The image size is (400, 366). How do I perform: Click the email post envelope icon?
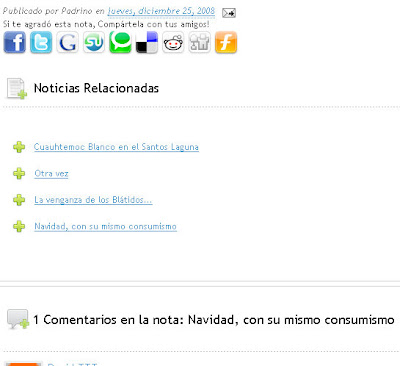[229, 13]
